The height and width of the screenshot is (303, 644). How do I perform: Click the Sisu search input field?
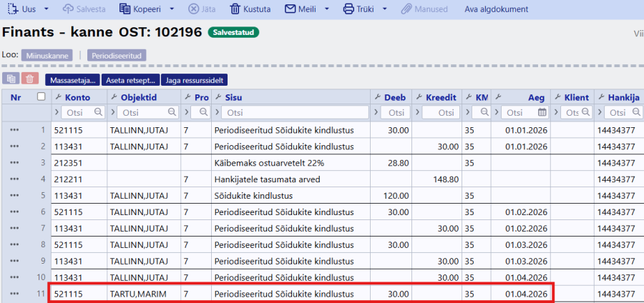point(295,112)
